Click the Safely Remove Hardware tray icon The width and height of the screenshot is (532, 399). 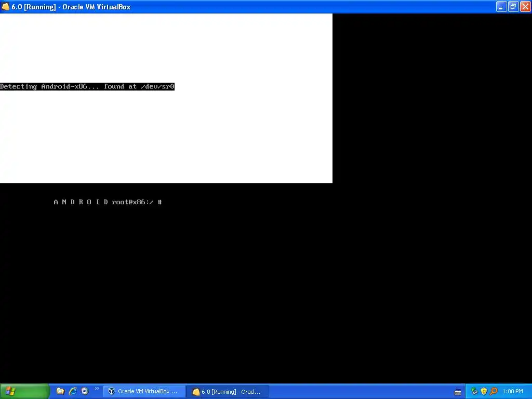(x=474, y=391)
